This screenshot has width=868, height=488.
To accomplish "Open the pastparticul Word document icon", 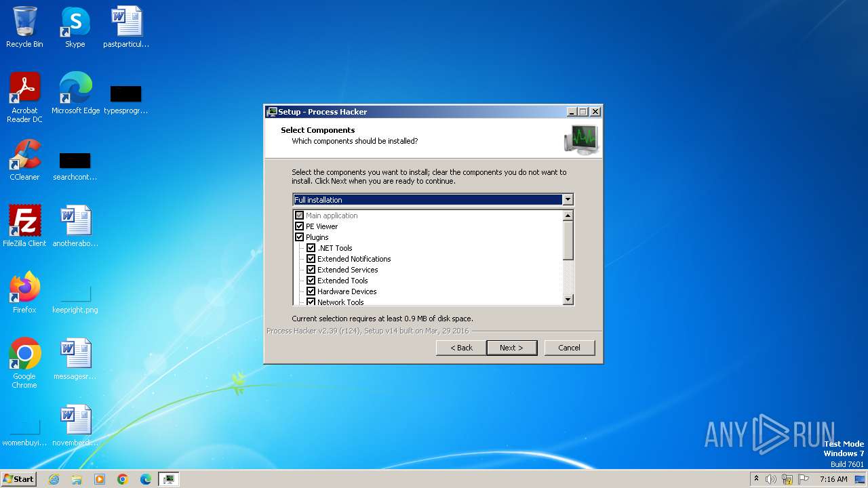I will [126, 27].
